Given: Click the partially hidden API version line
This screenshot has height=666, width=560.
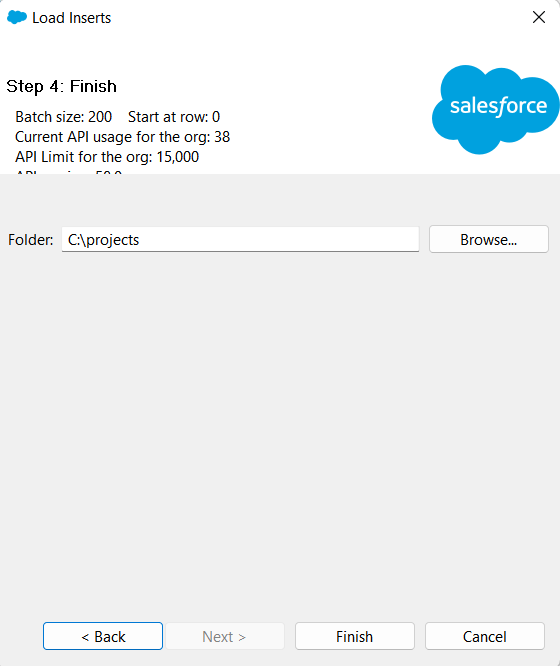Looking at the screenshot, I should (x=69, y=171).
